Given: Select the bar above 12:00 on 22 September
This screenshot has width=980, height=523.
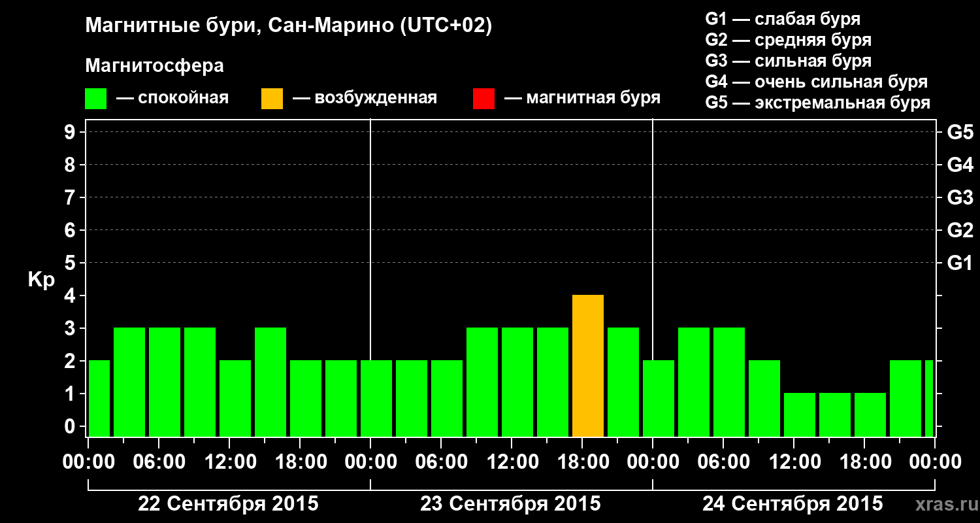Looking at the screenshot, I should pyautogui.click(x=235, y=399).
